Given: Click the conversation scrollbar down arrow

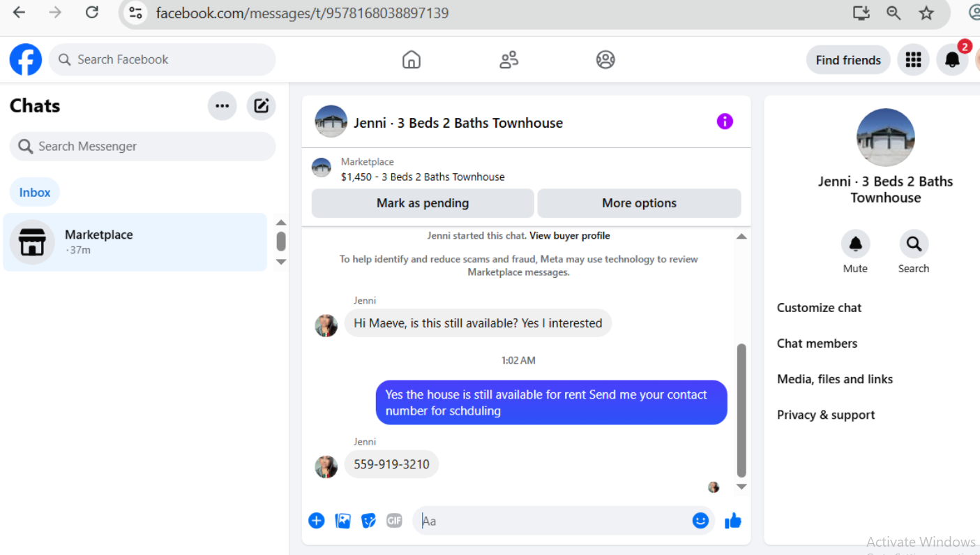Looking at the screenshot, I should click(x=741, y=487).
